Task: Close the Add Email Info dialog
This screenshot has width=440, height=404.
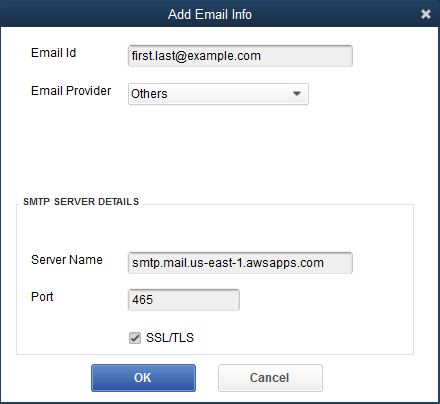Action: [x=426, y=14]
